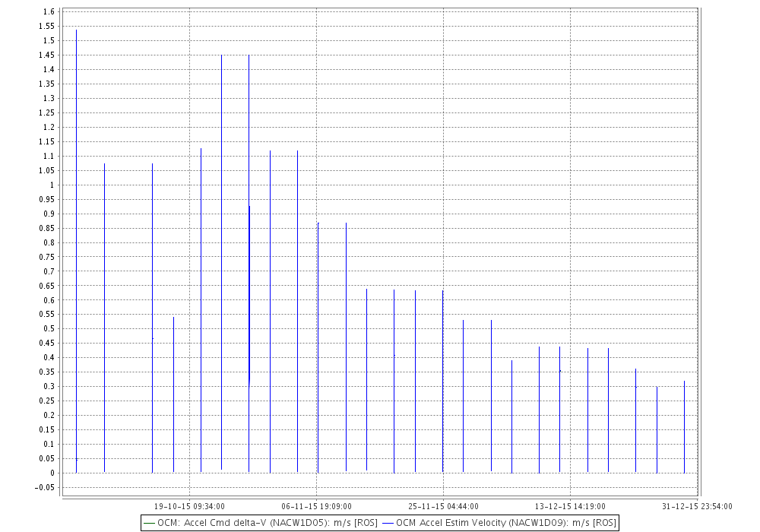Select the x-axis label 31-12-15 23:54:00

697,506
